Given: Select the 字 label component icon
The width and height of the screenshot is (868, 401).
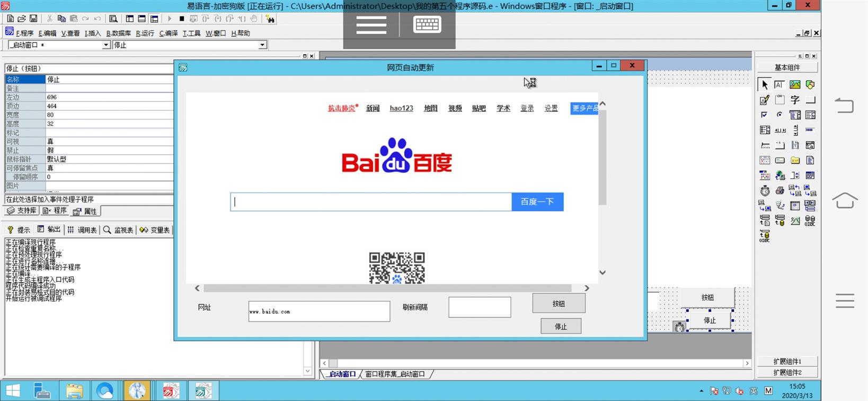Looking at the screenshot, I should coord(795,100).
